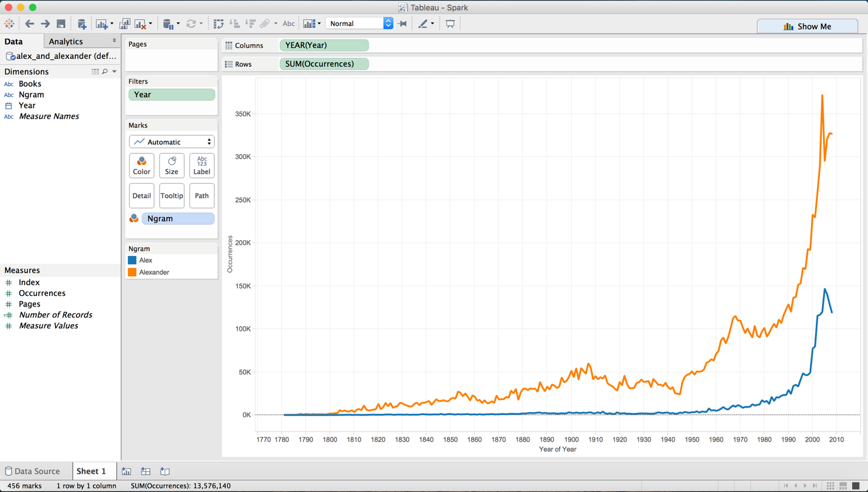Screen dimensions: 868x492
Task: Click the Presentation Mode icon
Action: tap(450, 24)
